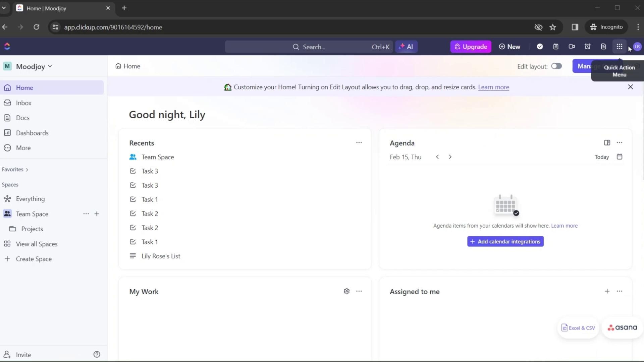
Task: Open the Time tracking icon
Action: click(x=588, y=46)
